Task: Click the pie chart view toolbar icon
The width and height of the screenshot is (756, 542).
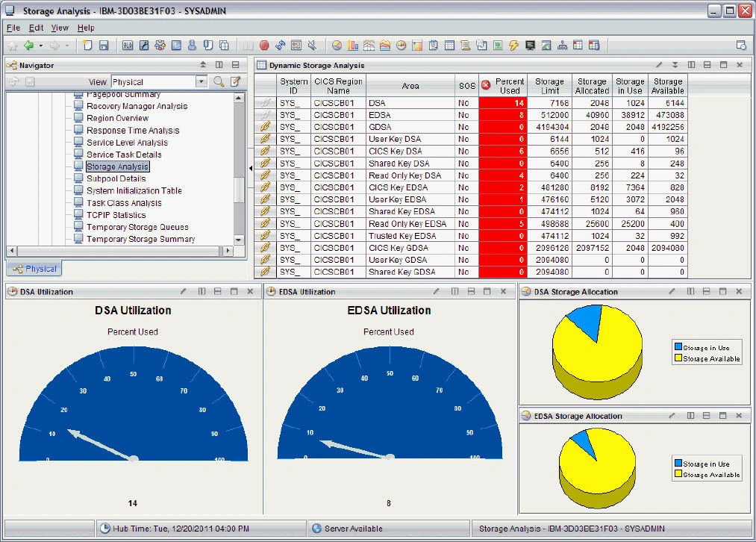Action: [337, 46]
